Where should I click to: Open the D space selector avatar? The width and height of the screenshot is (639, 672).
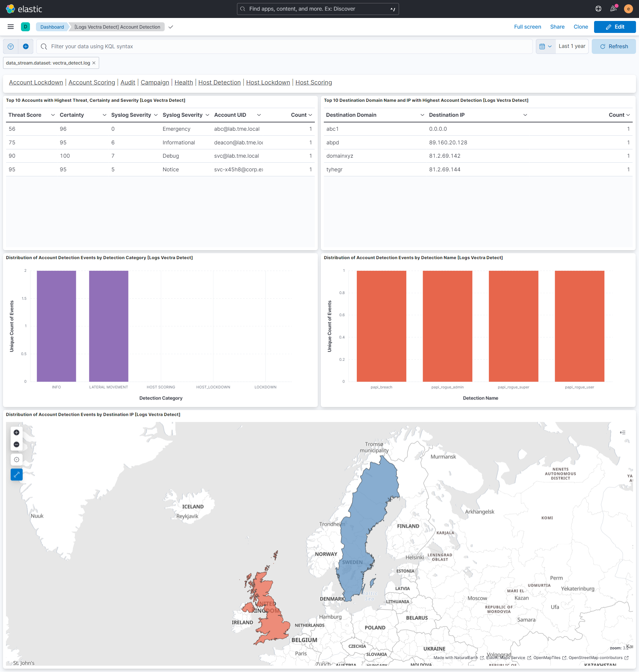click(x=25, y=27)
